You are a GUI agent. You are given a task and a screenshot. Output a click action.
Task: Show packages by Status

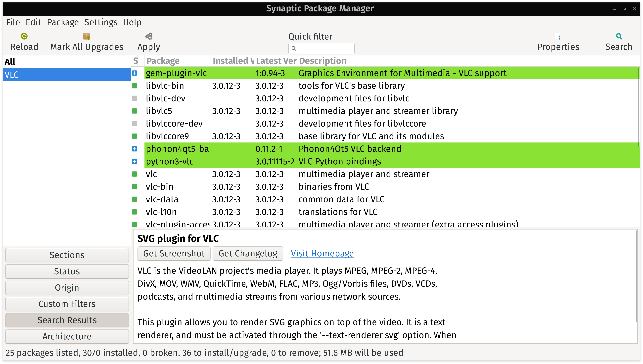pyautogui.click(x=67, y=271)
